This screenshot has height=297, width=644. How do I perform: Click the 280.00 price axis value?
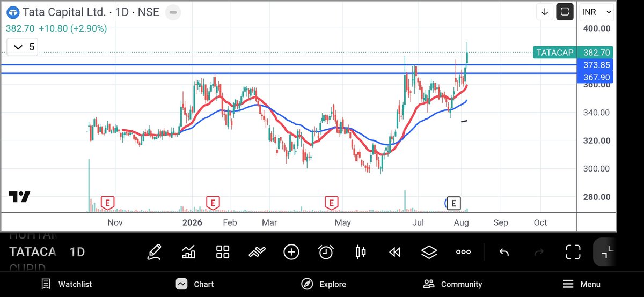pyautogui.click(x=597, y=197)
